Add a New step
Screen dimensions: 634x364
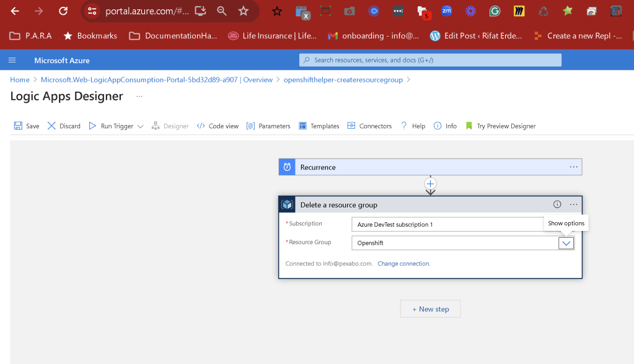point(430,309)
